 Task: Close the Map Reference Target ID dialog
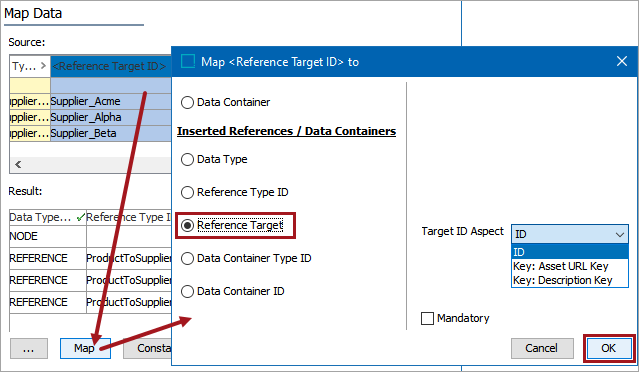tap(622, 62)
